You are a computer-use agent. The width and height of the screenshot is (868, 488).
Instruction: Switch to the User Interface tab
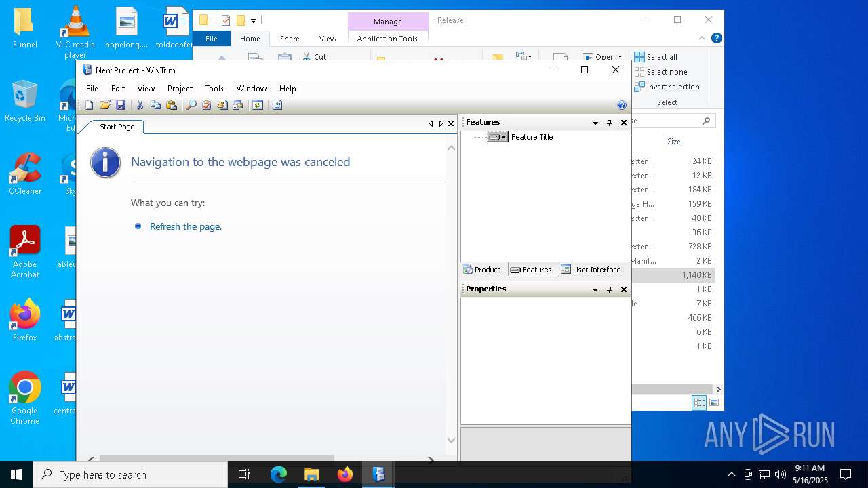[591, 270]
